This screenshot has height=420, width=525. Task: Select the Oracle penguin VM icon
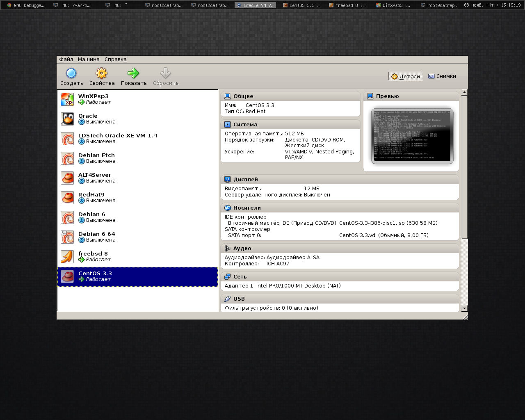point(67,119)
